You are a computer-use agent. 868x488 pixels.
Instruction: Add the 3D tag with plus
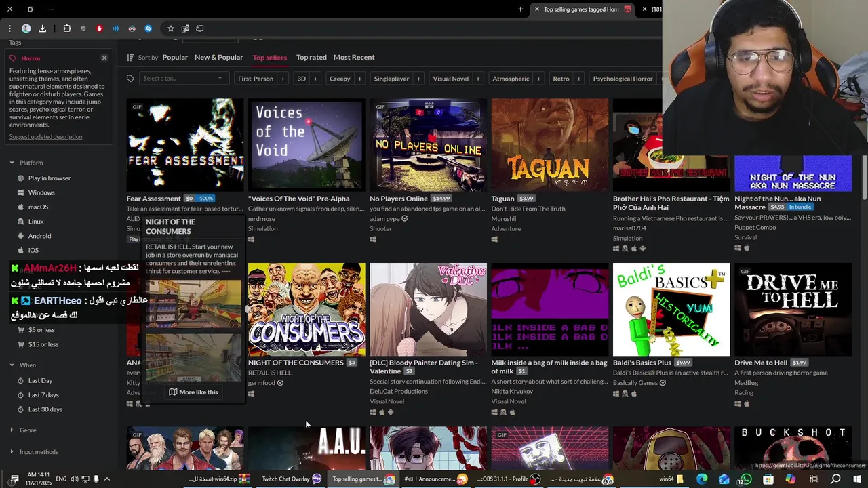314,79
